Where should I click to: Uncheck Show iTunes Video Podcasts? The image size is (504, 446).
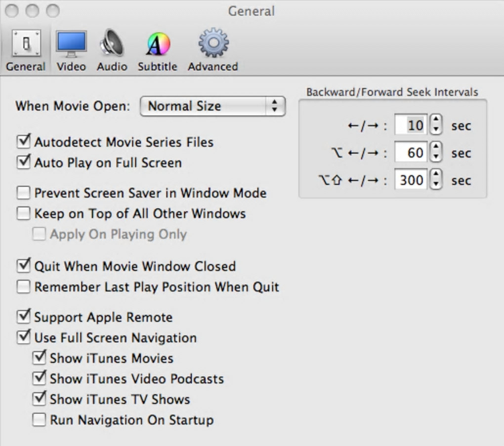[39, 379]
